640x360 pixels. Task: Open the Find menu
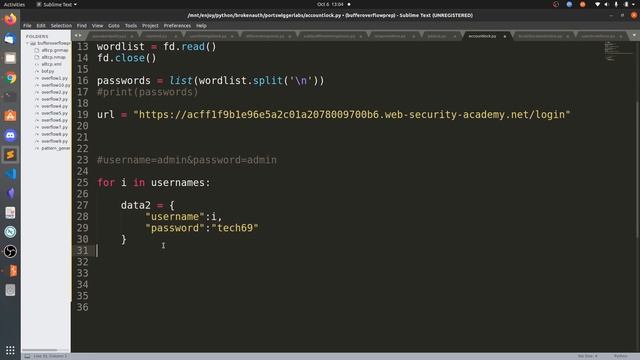pos(82,25)
